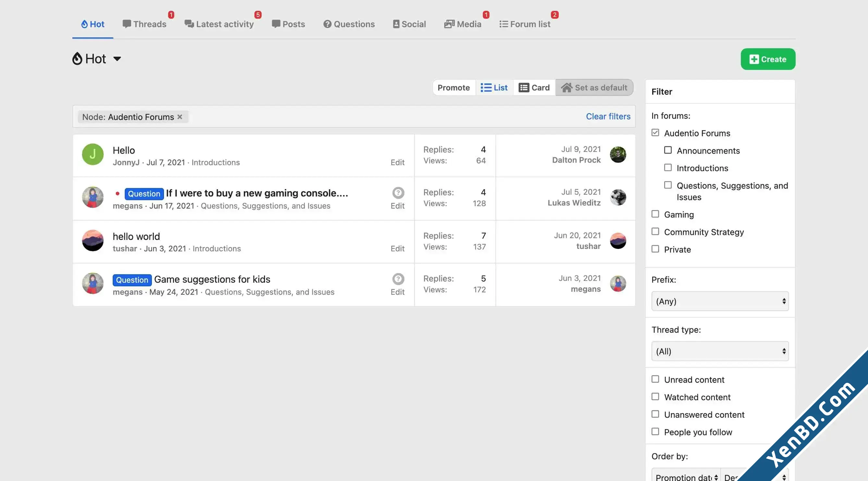This screenshot has height=481, width=868.
Task: Click the Promote button
Action: click(x=453, y=88)
